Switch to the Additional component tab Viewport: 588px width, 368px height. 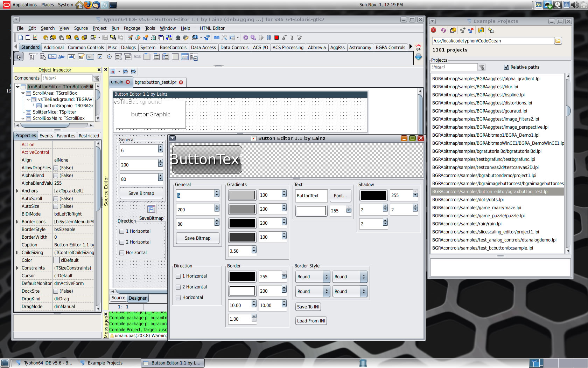(54, 47)
